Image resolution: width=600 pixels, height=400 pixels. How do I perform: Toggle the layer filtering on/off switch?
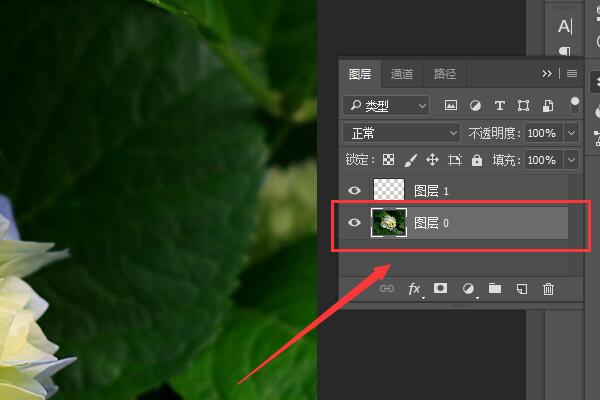point(574,105)
